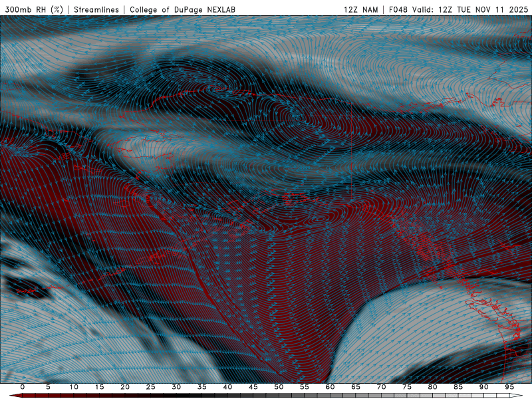Click the colorbar label "15"
532x399 pixels.
point(99,387)
